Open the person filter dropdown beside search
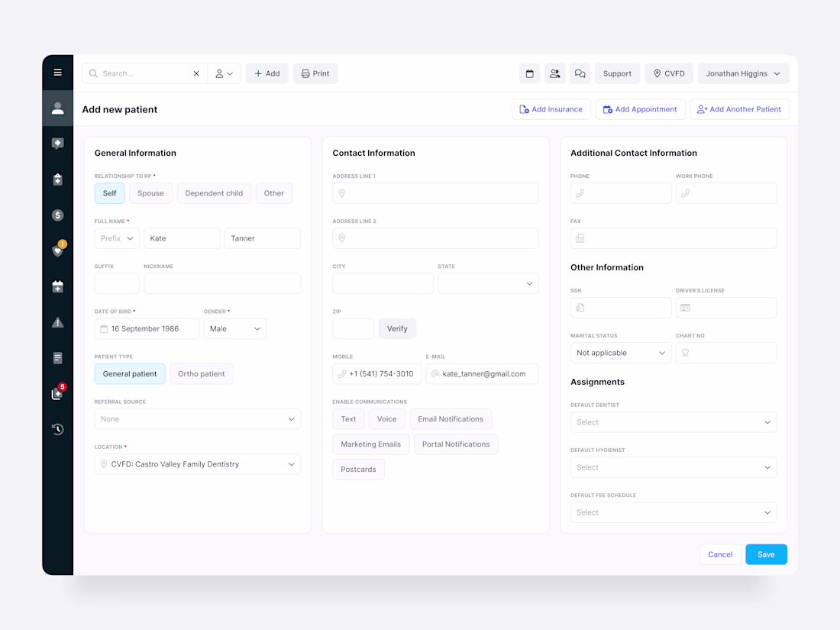This screenshot has height=630, width=840. pos(224,73)
